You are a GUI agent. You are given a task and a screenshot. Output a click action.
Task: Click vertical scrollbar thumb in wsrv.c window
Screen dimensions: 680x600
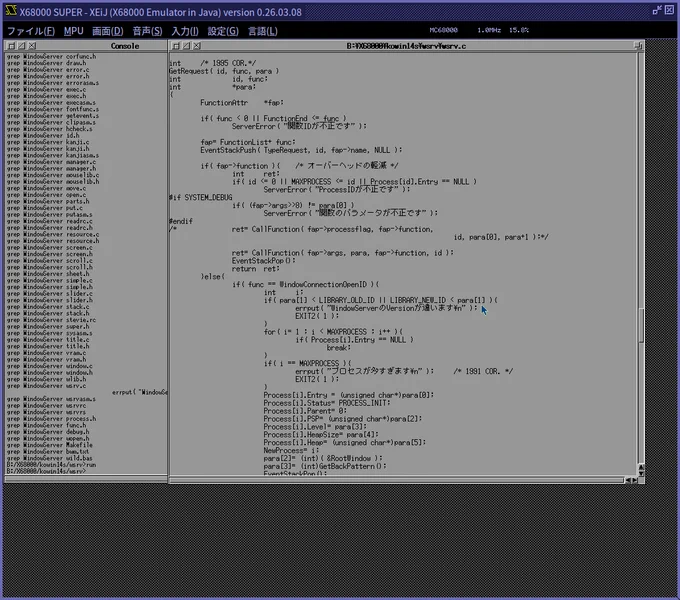[x=641, y=326]
